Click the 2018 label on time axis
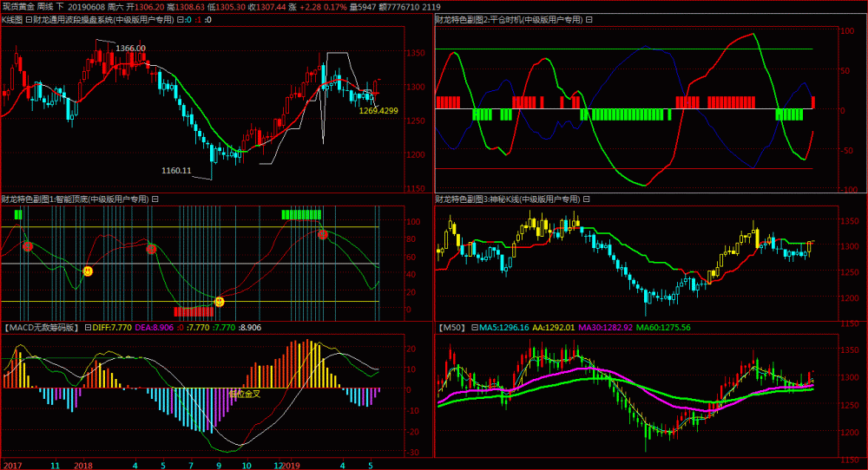 pyautogui.click(x=83, y=465)
